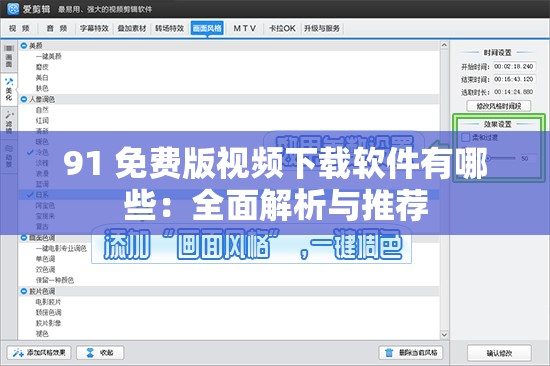This screenshot has height=366, width=550.
Task: Choose the 自然 color style
Action: [42, 110]
